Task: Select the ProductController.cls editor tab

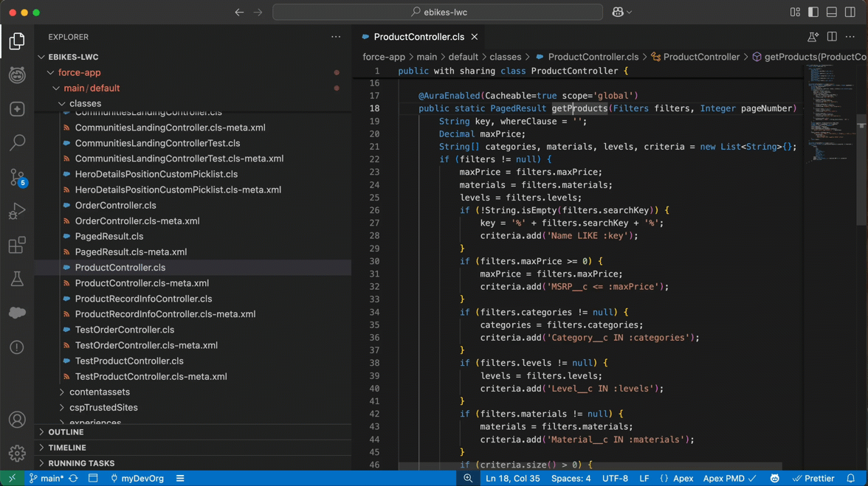Action: (418, 37)
